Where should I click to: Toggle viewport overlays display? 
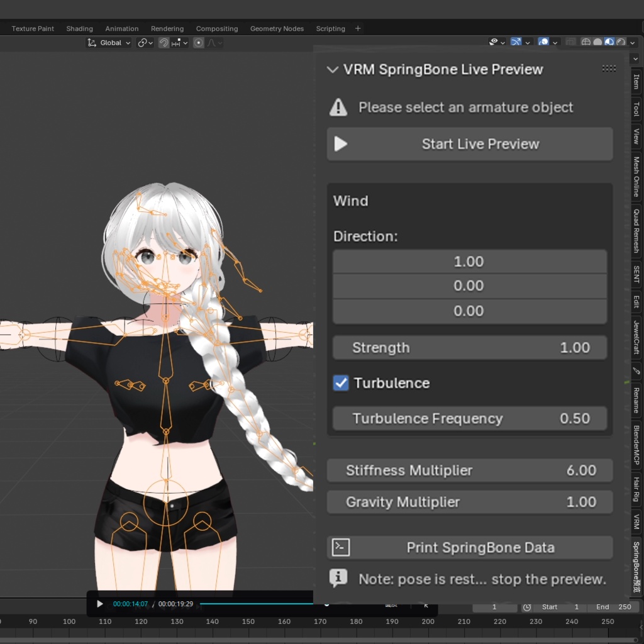tap(543, 42)
